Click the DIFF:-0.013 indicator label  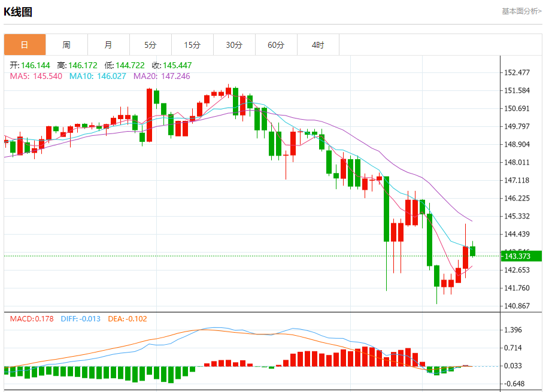tap(80, 318)
